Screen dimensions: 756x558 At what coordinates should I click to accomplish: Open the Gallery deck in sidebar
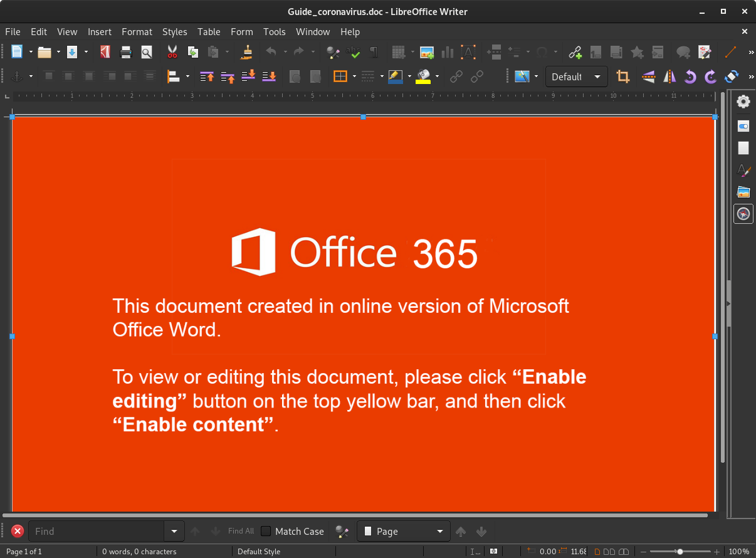[743, 192]
